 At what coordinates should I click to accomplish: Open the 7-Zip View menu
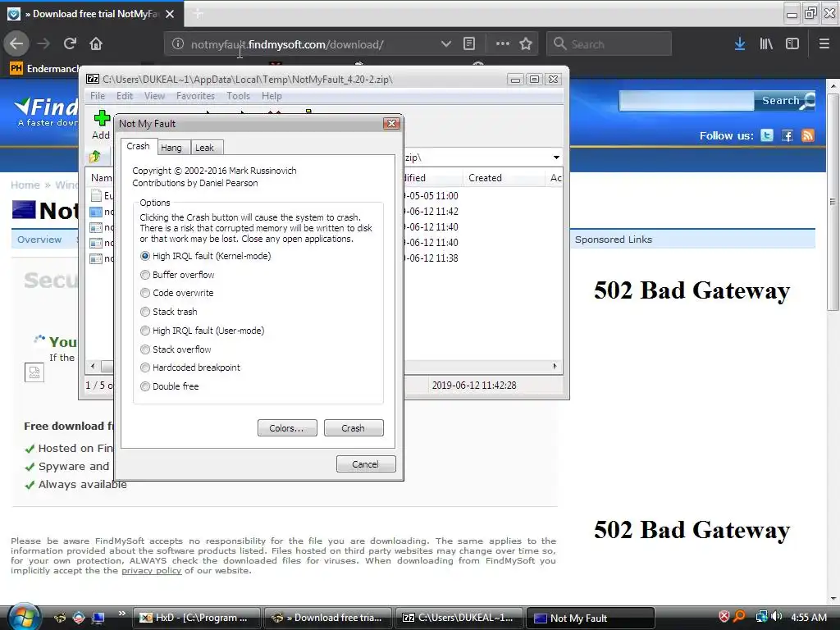point(154,96)
